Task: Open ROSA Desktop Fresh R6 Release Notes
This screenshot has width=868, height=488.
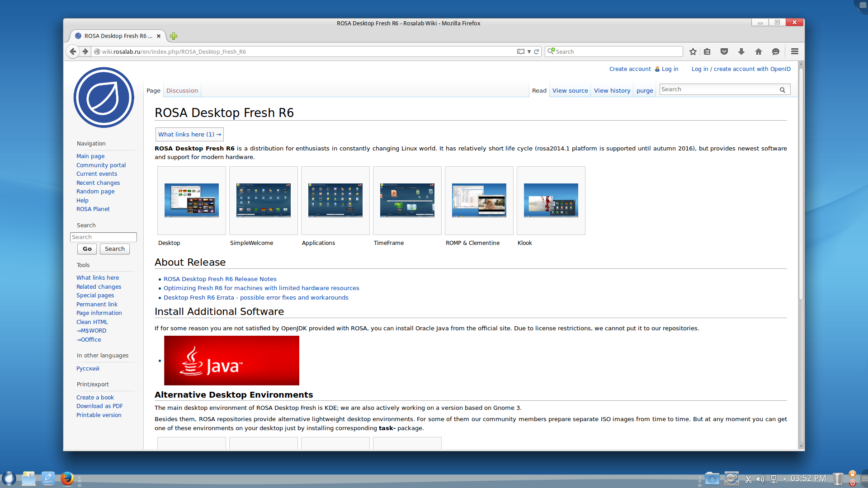Action: [220, 279]
